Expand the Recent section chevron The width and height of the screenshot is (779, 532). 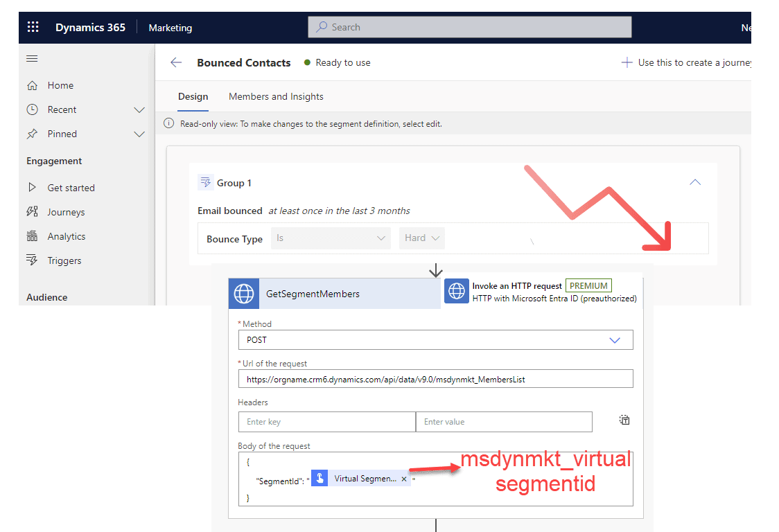139,109
